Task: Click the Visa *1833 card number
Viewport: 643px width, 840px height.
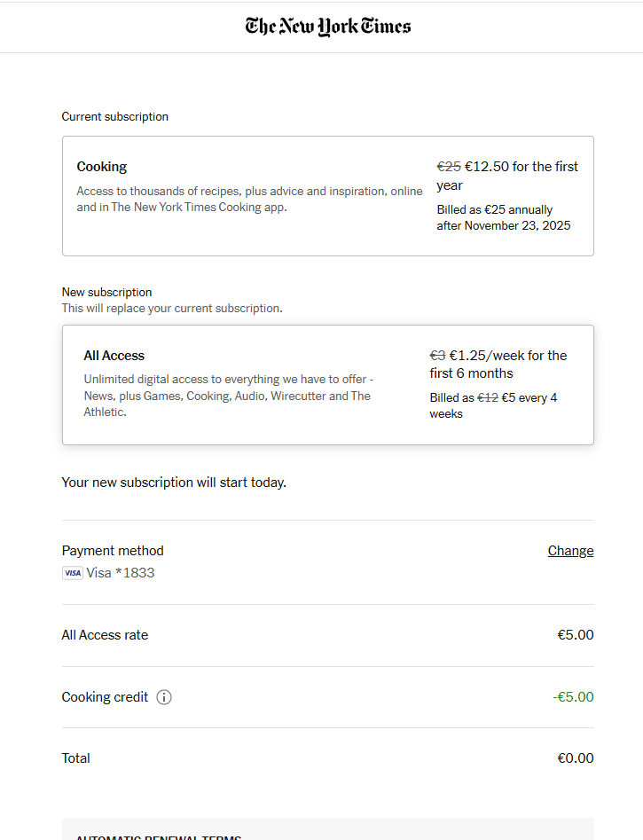Action: [121, 573]
